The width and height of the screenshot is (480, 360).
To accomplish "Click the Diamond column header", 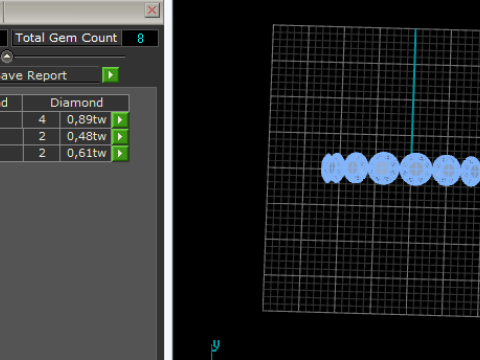I will [76, 103].
